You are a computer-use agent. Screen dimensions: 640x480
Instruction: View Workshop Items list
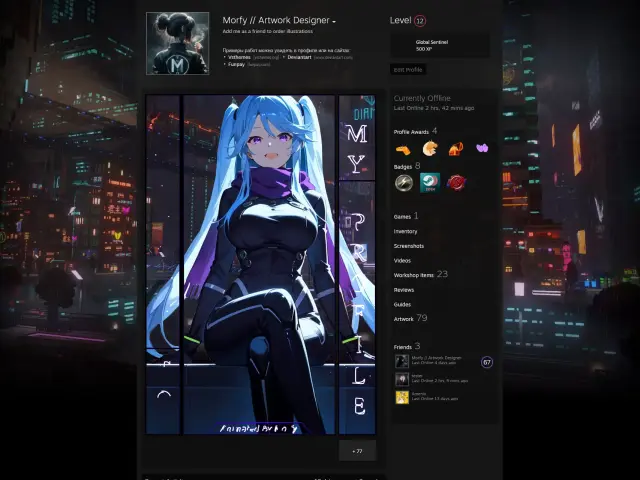(x=414, y=275)
